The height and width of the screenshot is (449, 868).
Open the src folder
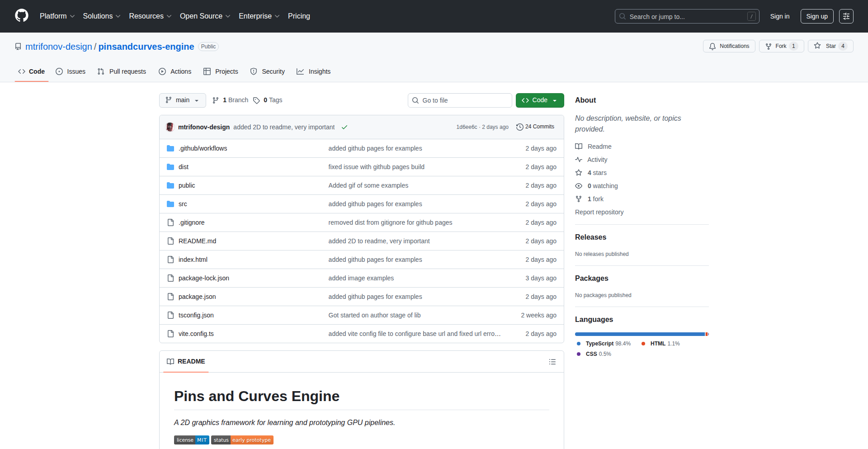(183, 204)
